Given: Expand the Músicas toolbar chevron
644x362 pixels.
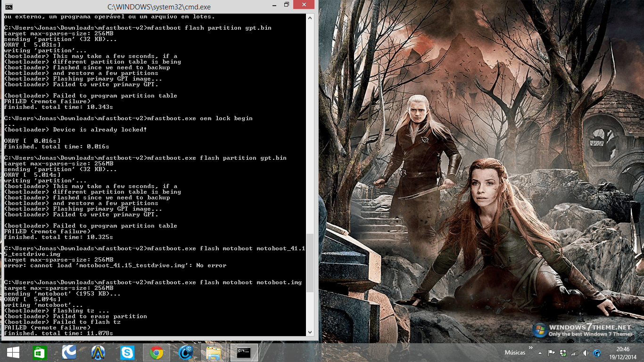Looking at the screenshot, I should 531,348.
